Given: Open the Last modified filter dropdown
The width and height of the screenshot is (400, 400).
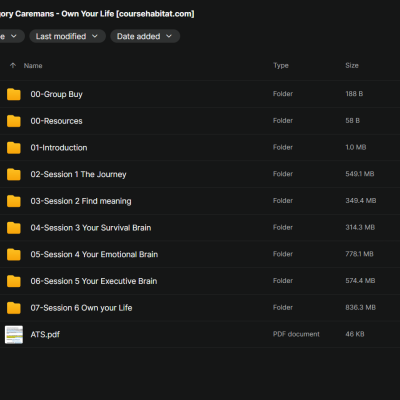Looking at the screenshot, I should tap(67, 36).
